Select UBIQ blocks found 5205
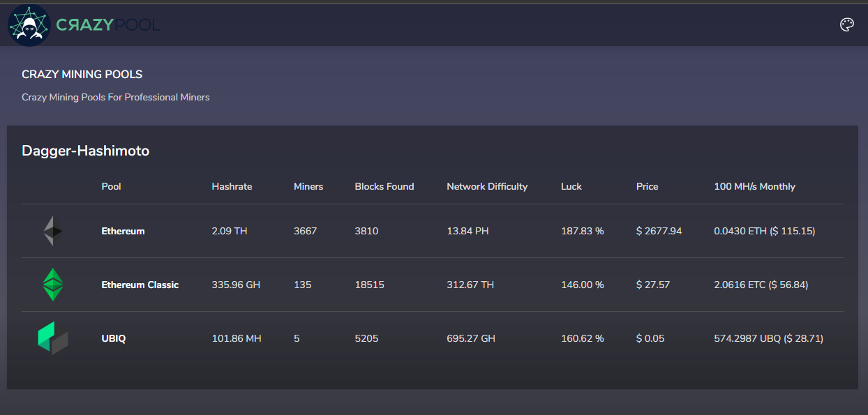868x415 pixels. pos(367,338)
